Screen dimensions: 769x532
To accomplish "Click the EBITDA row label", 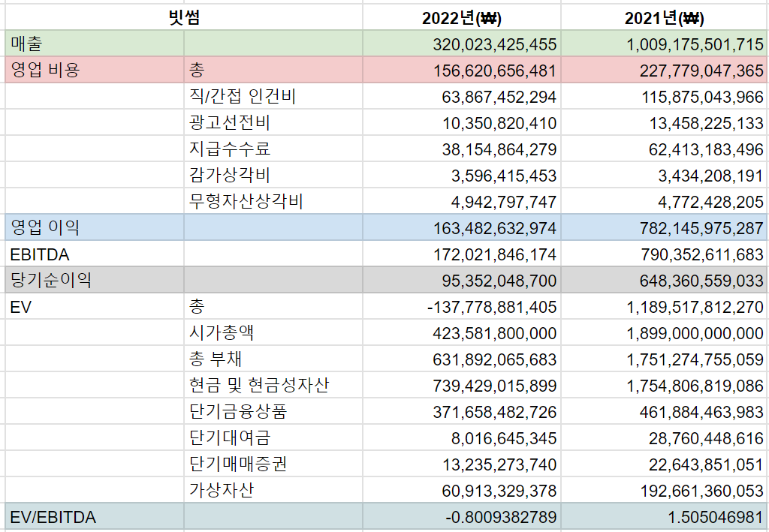I will 40,254.
